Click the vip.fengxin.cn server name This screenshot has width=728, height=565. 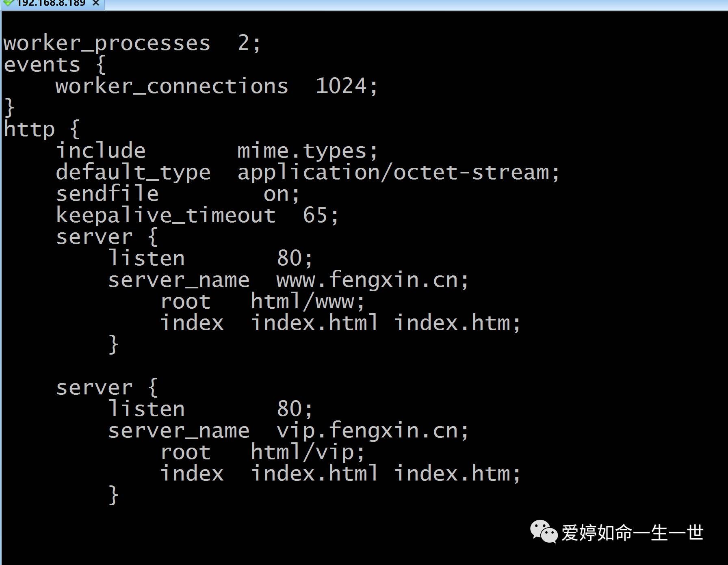click(x=367, y=431)
